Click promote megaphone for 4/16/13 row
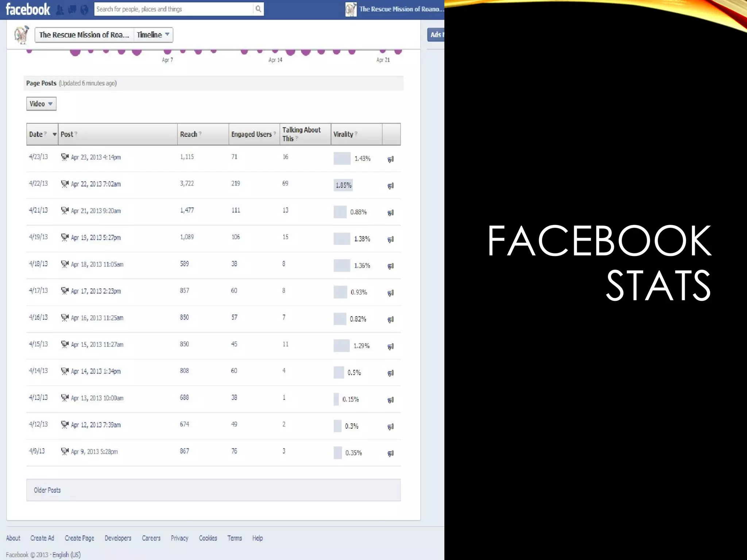This screenshot has width=747, height=560. coord(391,320)
